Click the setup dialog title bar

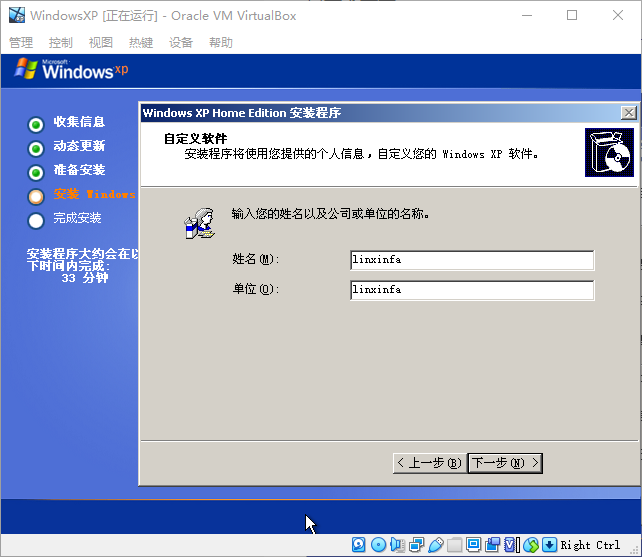(381, 113)
